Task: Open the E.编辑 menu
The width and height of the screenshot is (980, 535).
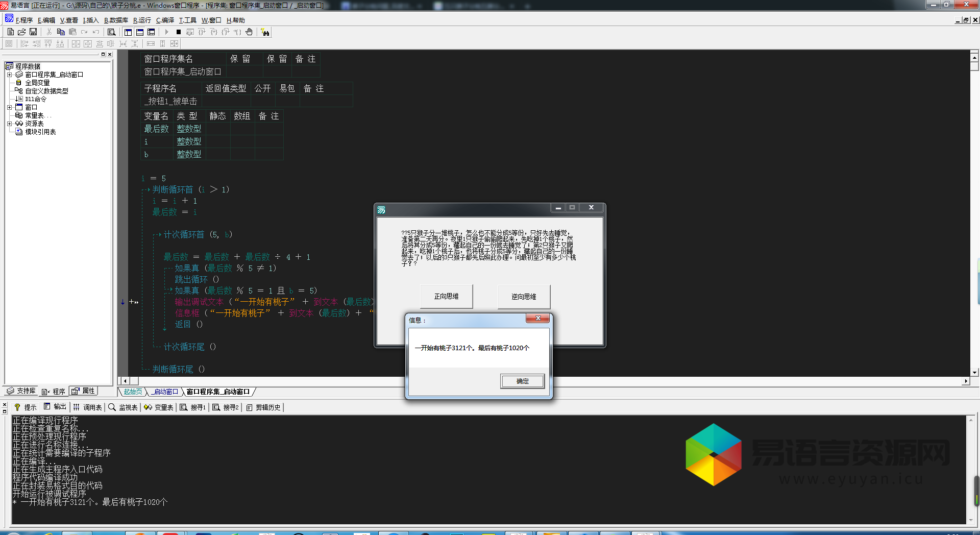Action: (46, 20)
